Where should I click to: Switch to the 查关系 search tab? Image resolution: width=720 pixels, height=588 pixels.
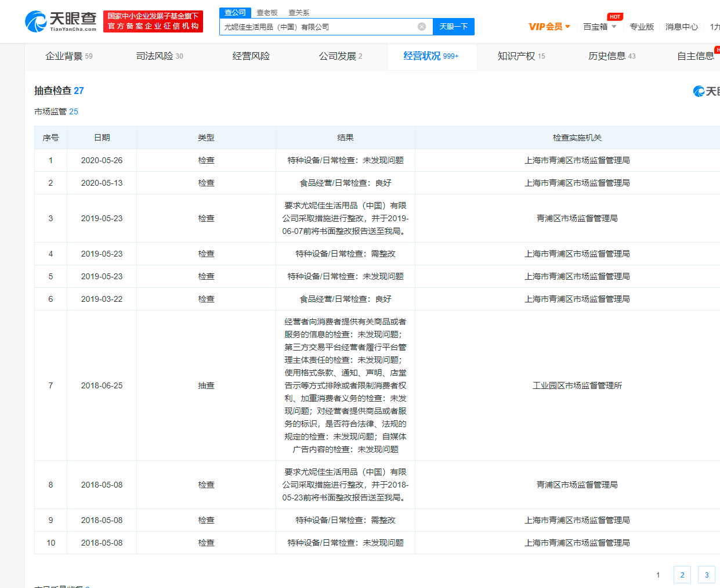coord(299,13)
